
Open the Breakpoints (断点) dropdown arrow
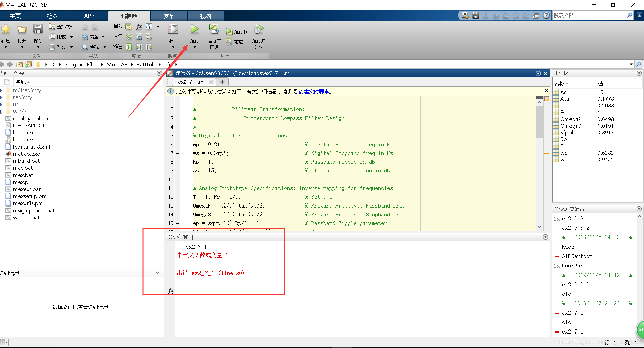[x=173, y=47]
